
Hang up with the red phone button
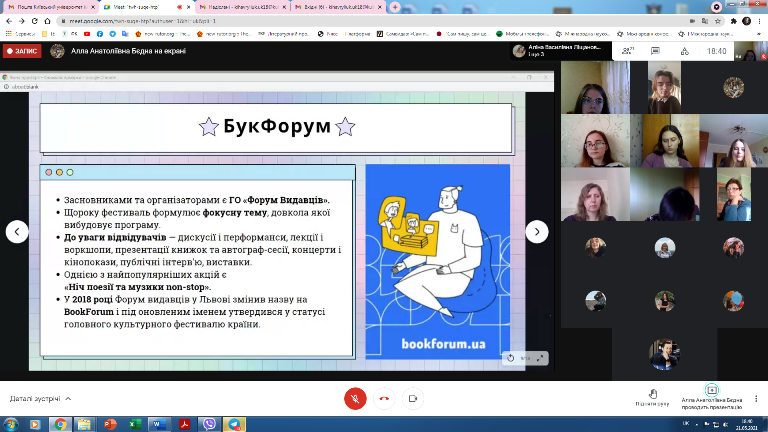384,399
